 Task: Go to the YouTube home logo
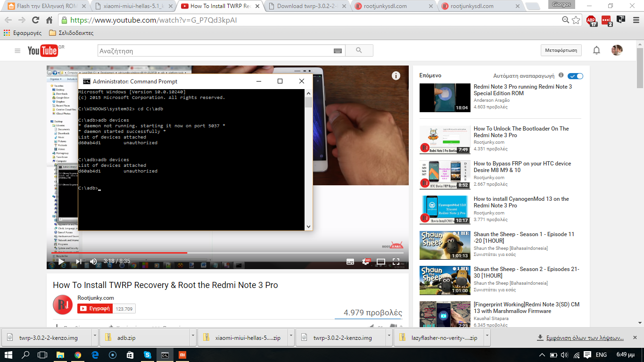pos(43,51)
